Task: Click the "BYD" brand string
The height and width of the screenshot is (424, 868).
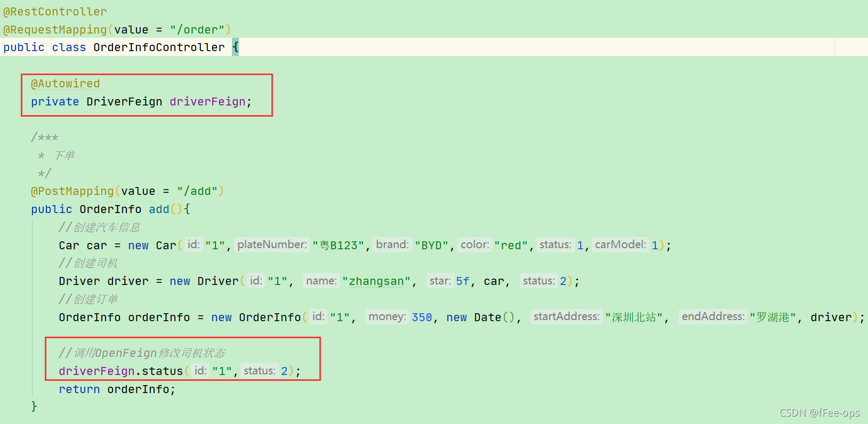Action: pos(431,246)
